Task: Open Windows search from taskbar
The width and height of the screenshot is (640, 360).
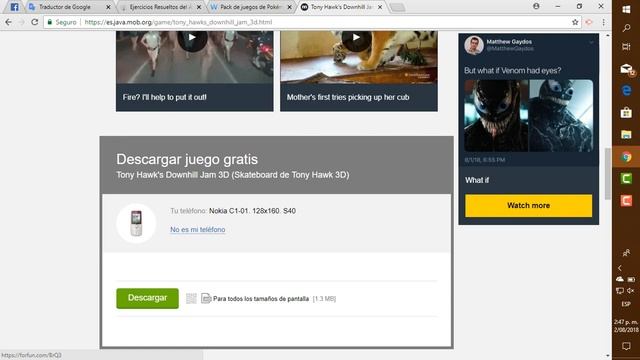Action: [x=626, y=28]
